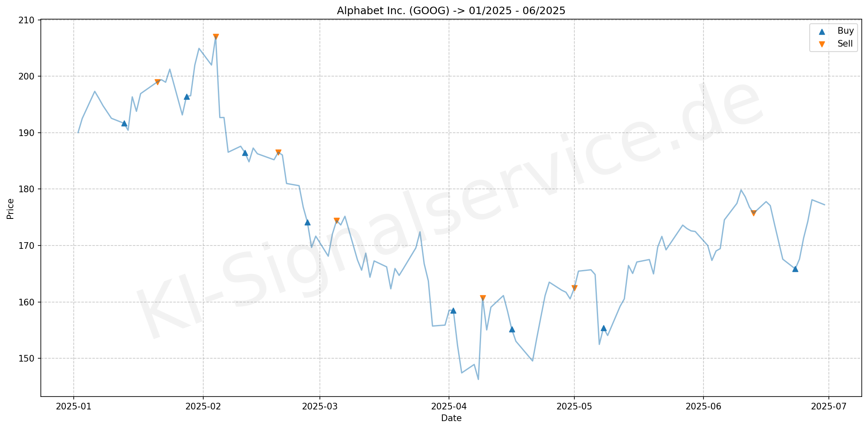Click the 'Sell' legend label text

click(845, 44)
